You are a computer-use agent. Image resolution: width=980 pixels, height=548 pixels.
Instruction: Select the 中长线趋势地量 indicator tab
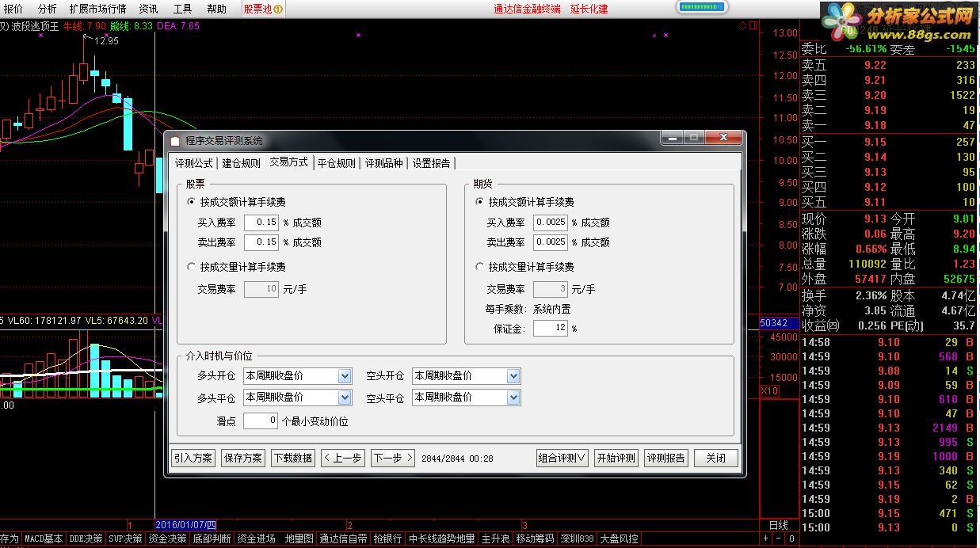(x=442, y=538)
